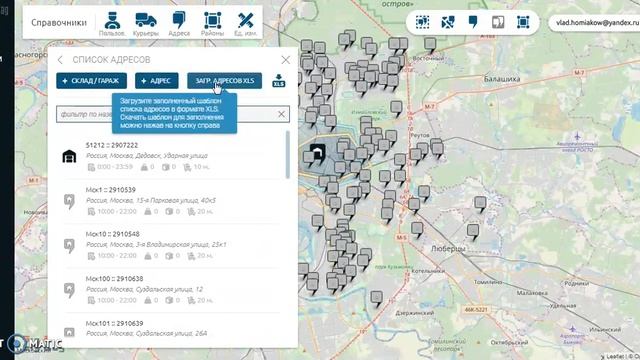Click into the address name filter field

pyautogui.click(x=173, y=114)
